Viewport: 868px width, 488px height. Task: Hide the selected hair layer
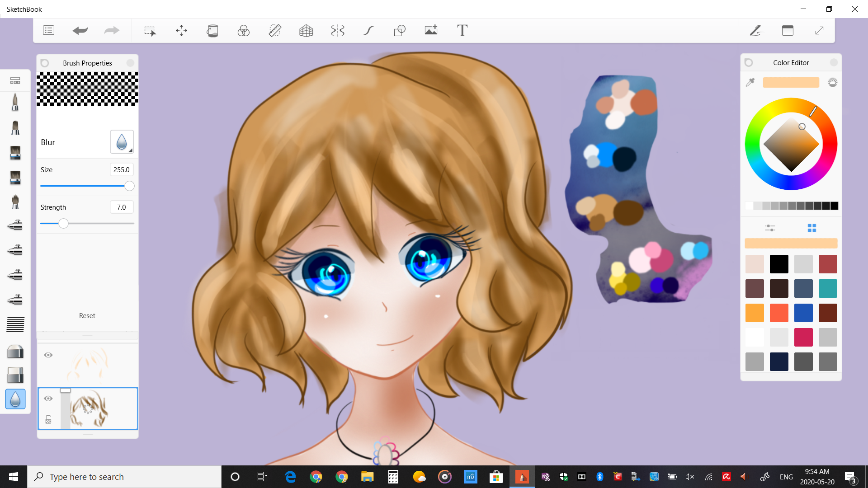[x=48, y=399]
